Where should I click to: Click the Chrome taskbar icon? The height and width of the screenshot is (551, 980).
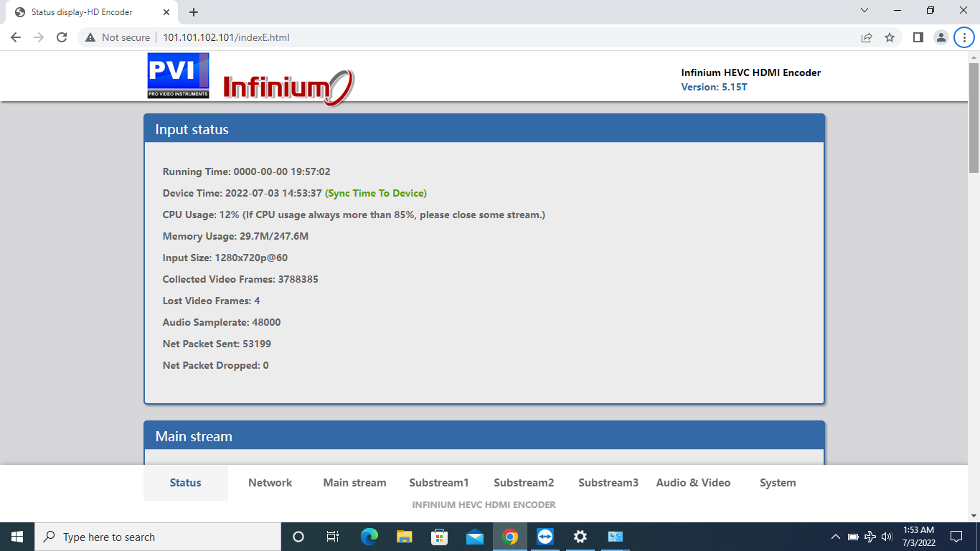[510, 537]
